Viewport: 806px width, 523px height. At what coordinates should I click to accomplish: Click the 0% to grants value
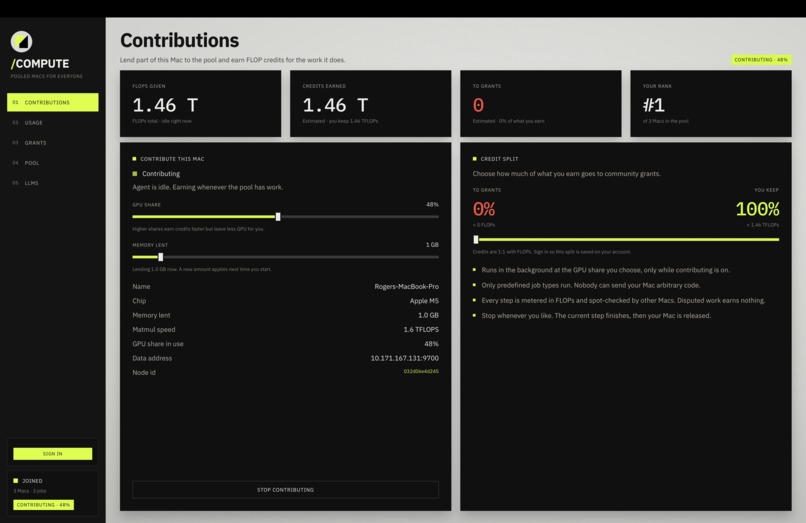[484, 209]
